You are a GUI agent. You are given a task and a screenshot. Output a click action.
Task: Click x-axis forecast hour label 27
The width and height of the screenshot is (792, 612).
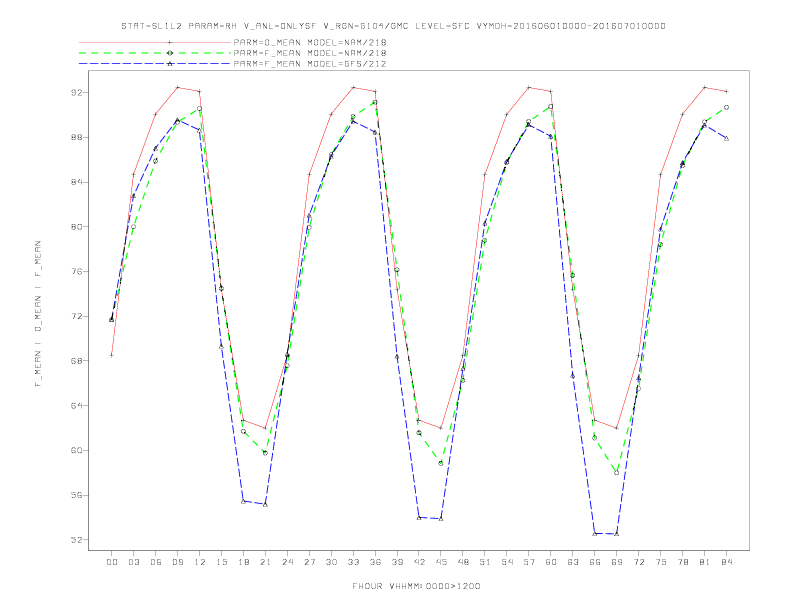[309, 562]
